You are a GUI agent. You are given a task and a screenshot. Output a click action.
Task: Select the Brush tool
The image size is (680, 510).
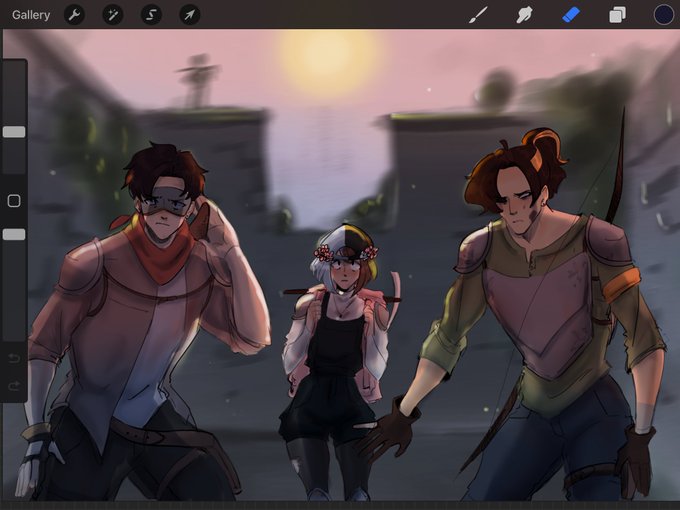478,15
